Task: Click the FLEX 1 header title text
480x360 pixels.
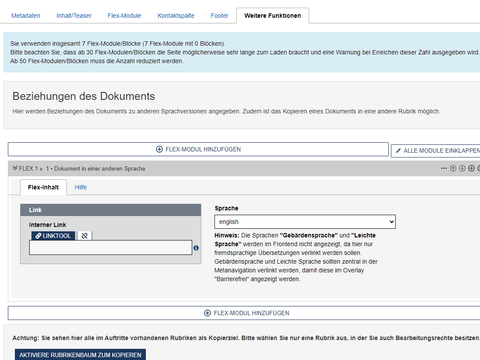Action: point(82,169)
